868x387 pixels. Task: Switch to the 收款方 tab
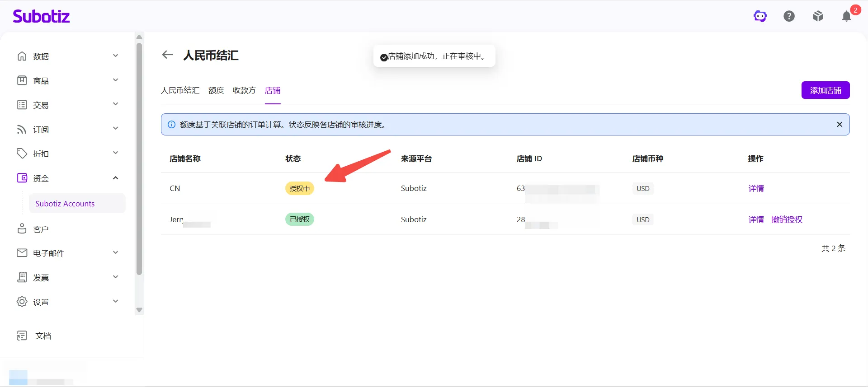point(244,90)
